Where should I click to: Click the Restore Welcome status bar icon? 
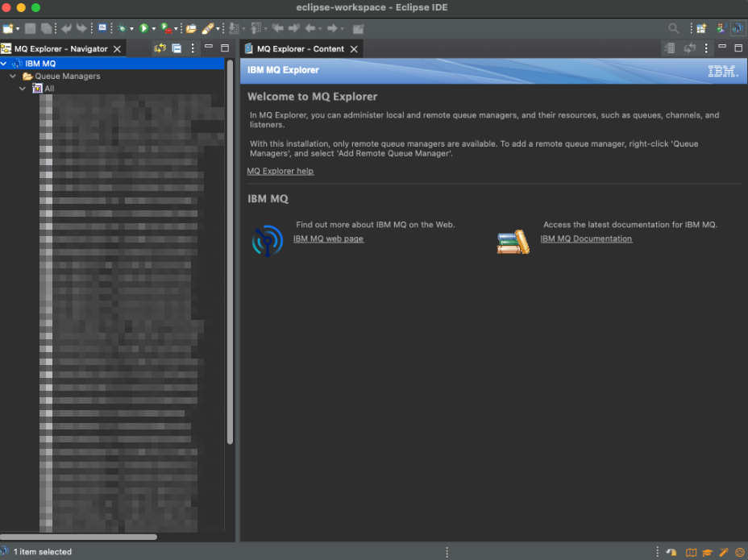pyautogui.click(x=671, y=553)
